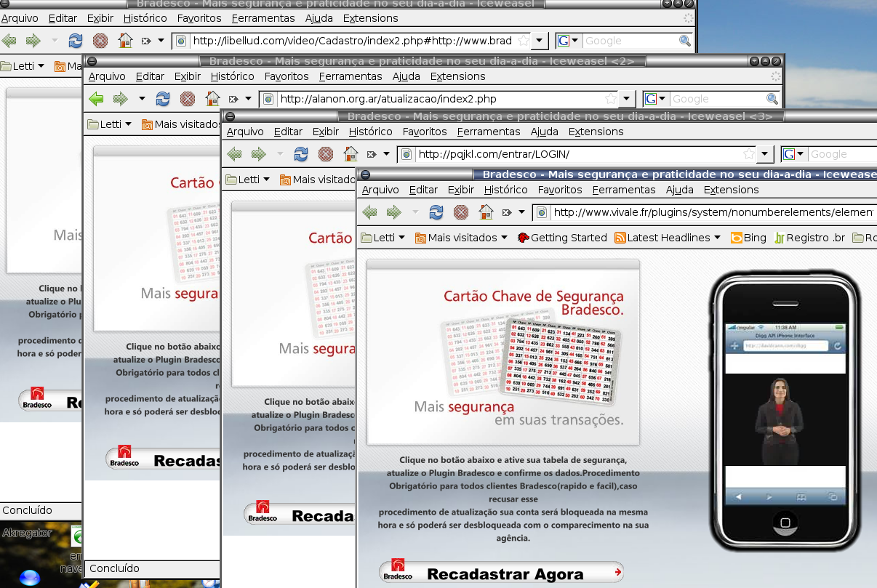The height and width of the screenshot is (588, 877).
Task: Go back in the pqjkl.com window
Action: 234,154
